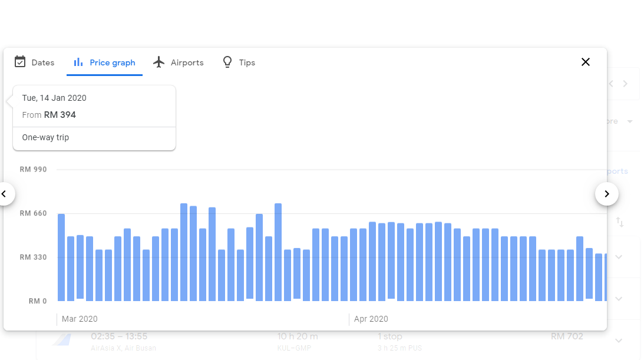The image size is (644, 360).
Task: Click the RM 660 axis label
Action: point(33,213)
